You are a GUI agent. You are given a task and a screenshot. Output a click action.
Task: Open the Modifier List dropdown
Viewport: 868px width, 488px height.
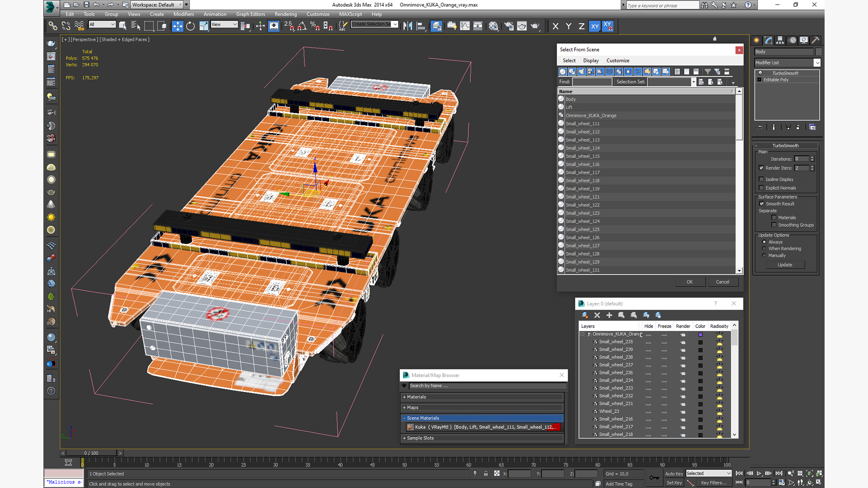pyautogui.click(x=817, y=63)
